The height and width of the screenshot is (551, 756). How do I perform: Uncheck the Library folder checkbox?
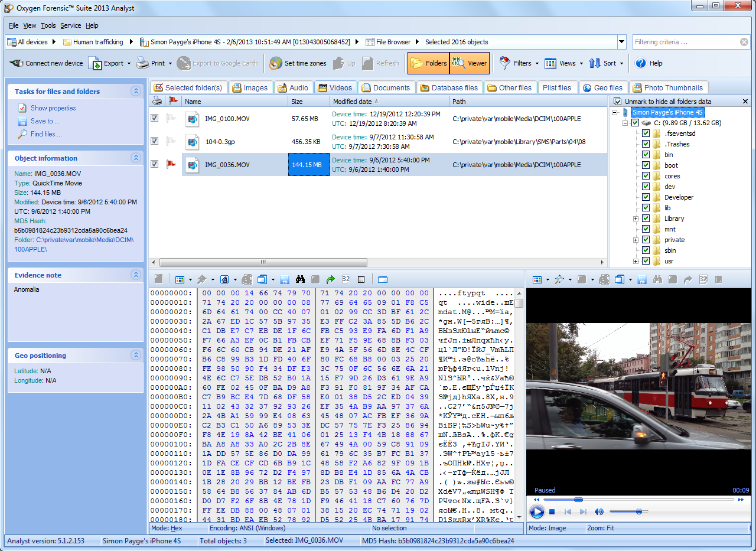646,219
